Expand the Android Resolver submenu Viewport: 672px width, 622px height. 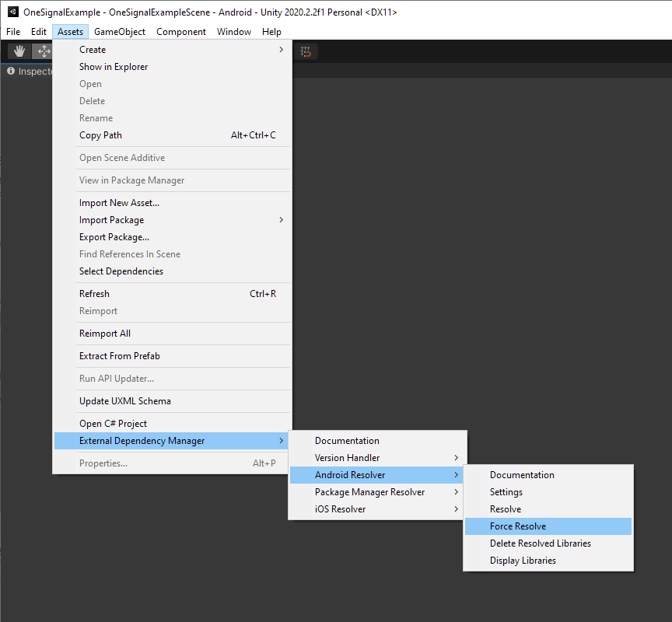click(x=377, y=475)
